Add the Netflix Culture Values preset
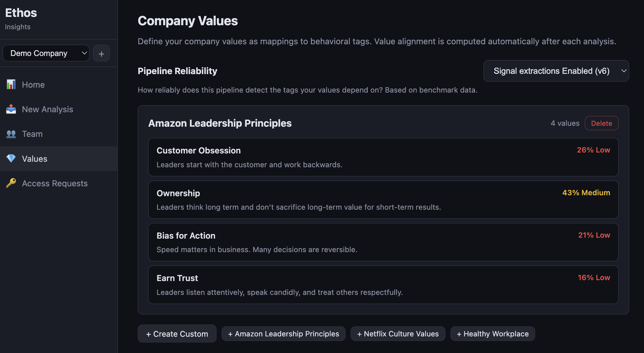 (x=398, y=334)
